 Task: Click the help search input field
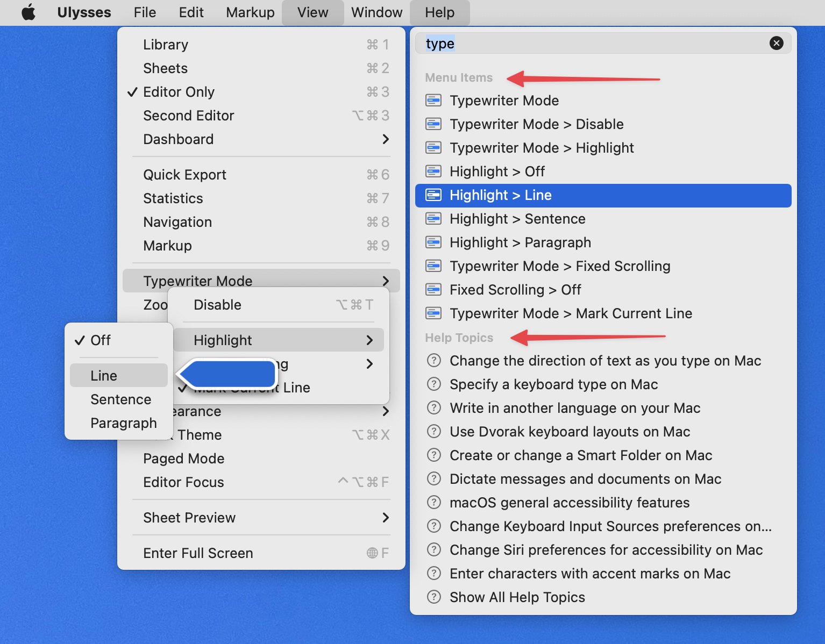coord(592,43)
